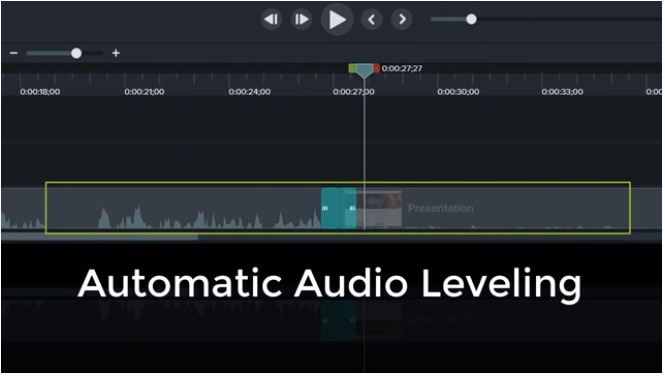Jump to next marker with right chevron
This screenshot has height=376, width=665.
[402, 19]
